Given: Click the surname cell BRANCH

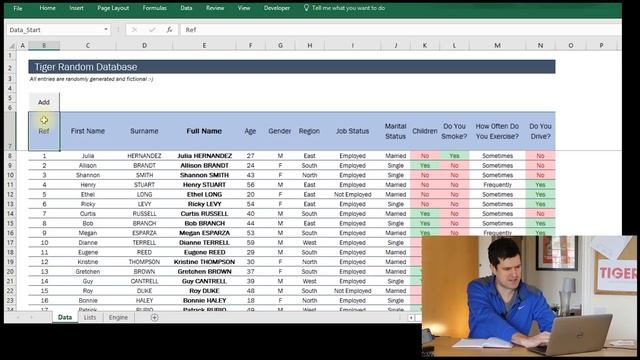Looking at the screenshot, I should (144, 223).
